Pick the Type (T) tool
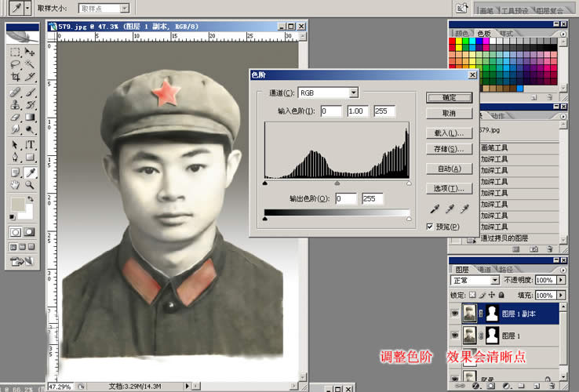 (x=30, y=145)
